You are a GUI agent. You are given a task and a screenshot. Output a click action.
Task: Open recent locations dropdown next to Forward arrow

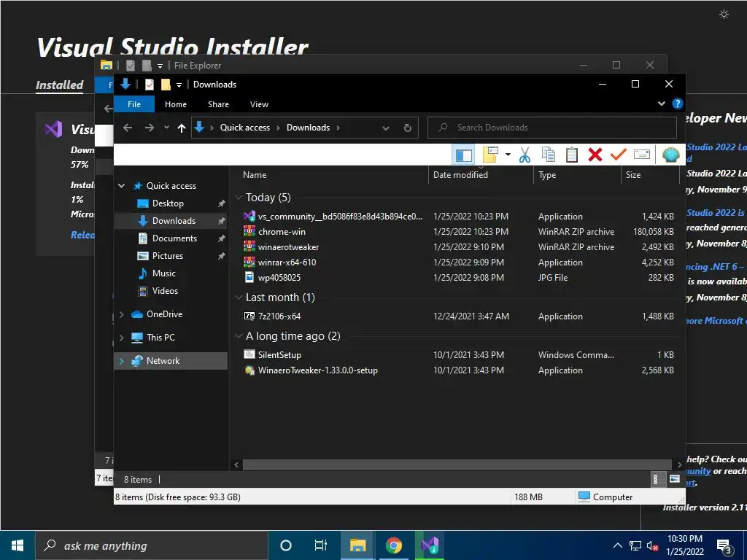[x=166, y=128]
